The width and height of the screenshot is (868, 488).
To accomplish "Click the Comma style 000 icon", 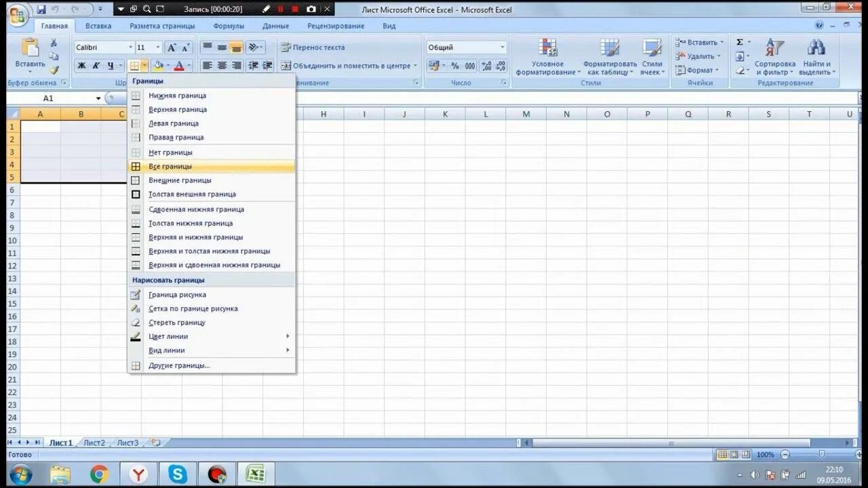I will point(470,66).
